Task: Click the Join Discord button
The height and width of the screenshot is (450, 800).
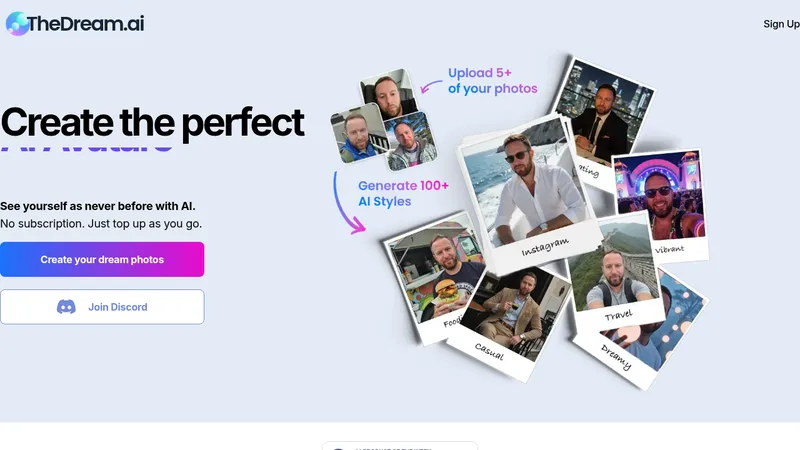Action: (102, 307)
